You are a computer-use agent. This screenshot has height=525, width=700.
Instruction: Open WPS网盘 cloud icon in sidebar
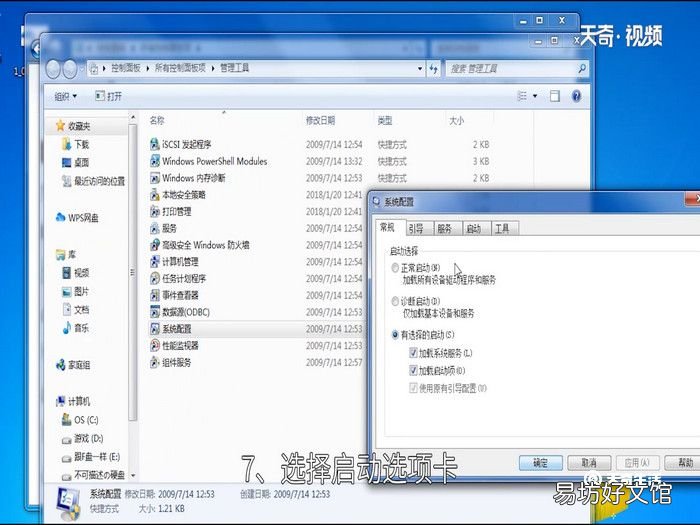(60, 217)
